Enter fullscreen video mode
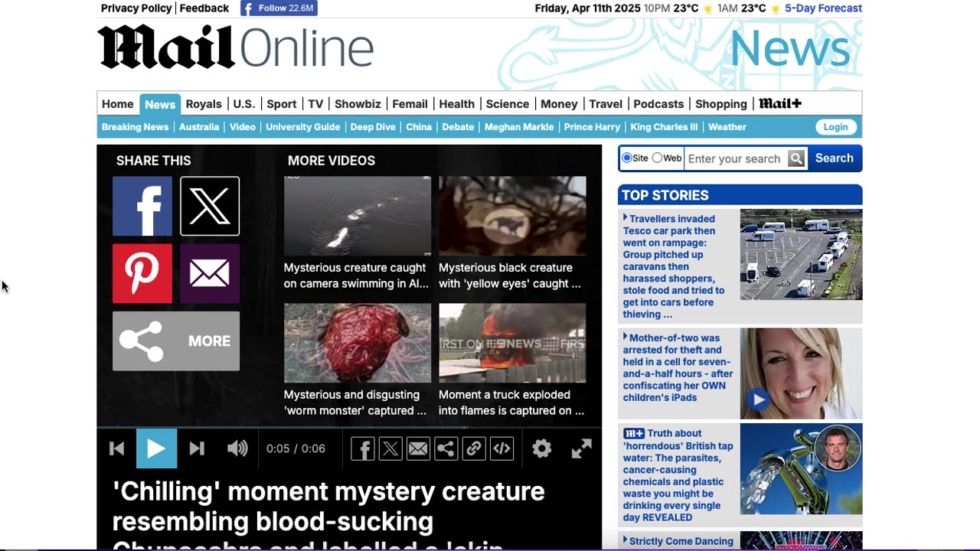This screenshot has height=551, width=980. (582, 448)
